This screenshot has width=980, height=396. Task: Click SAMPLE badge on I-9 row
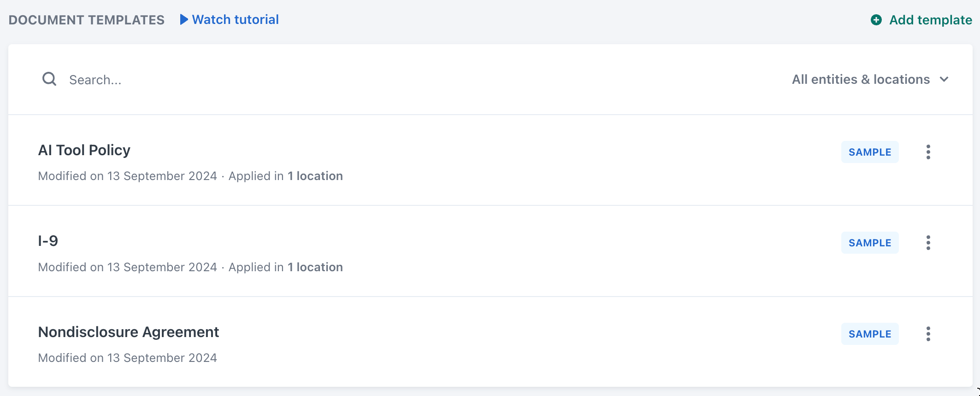click(x=869, y=243)
